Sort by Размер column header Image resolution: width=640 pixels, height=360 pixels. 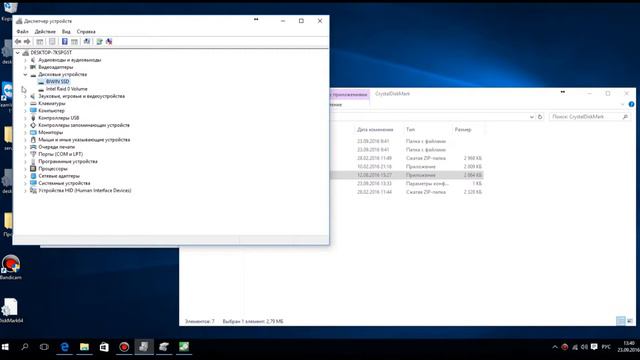pyautogui.click(x=463, y=130)
